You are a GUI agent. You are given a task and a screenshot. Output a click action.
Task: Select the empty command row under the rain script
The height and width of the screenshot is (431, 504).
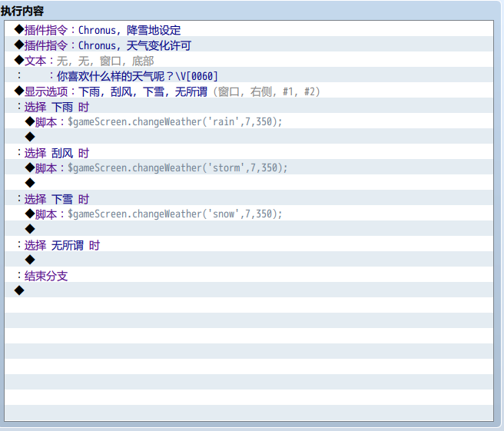[249, 138]
